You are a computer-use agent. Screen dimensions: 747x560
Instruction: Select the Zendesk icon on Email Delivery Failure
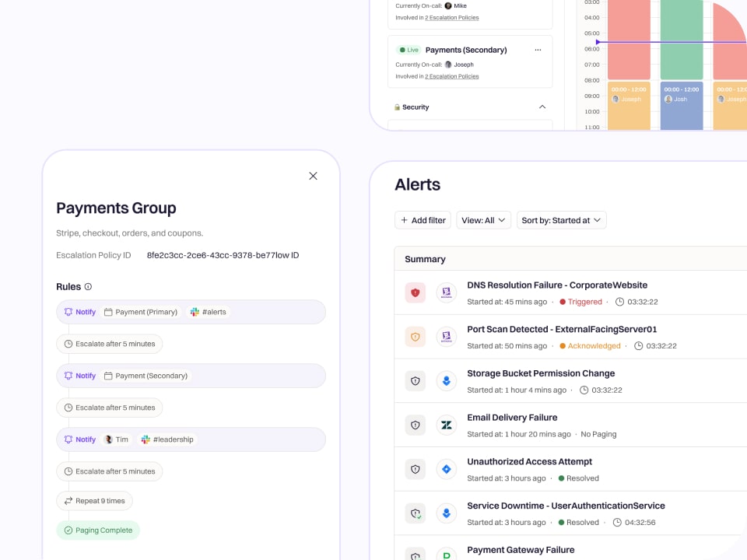click(x=446, y=425)
